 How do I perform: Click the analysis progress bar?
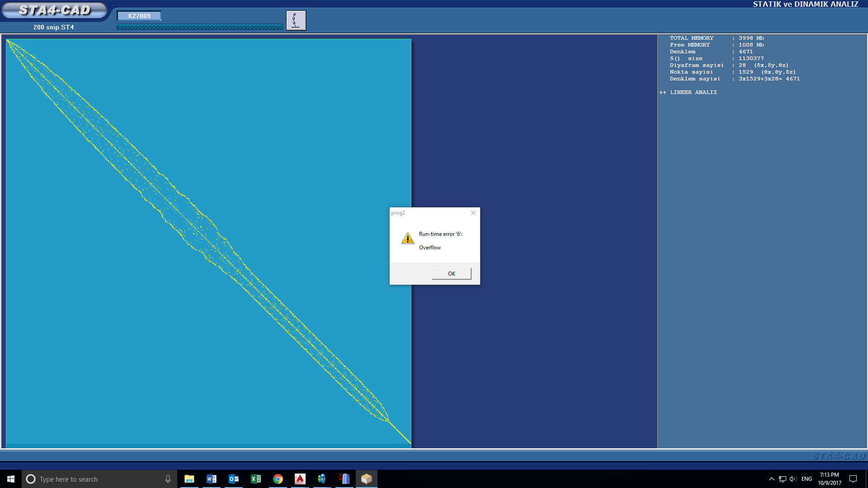pyautogui.click(x=199, y=27)
